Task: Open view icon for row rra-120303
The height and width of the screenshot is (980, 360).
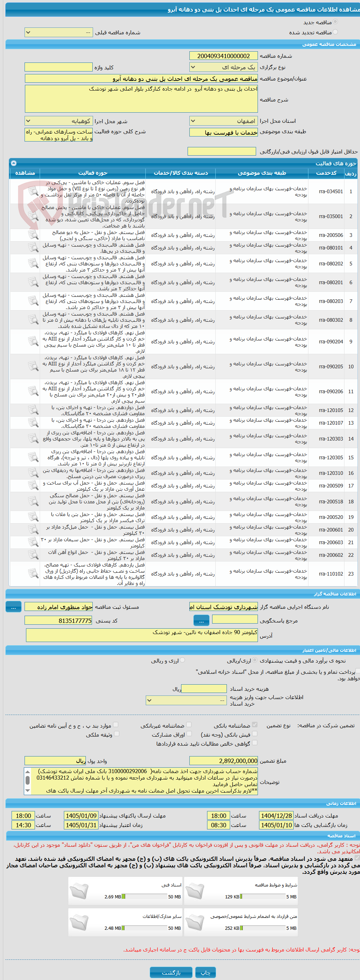Action: point(34,439)
